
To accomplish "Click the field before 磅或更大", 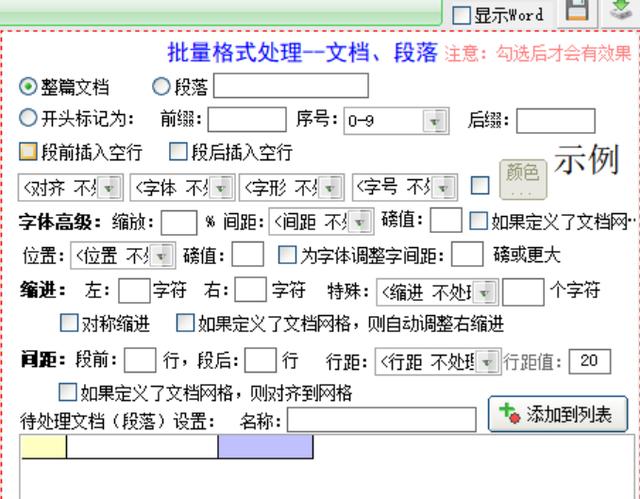I will (x=467, y=254).
